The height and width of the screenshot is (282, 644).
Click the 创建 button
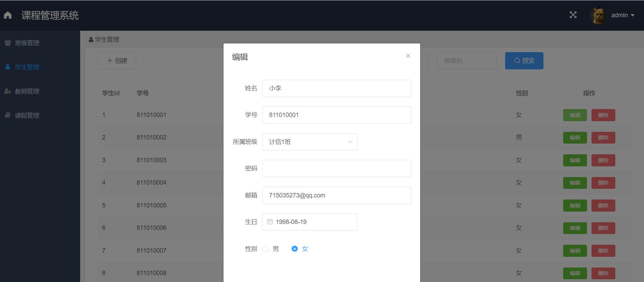click(117, 61)
